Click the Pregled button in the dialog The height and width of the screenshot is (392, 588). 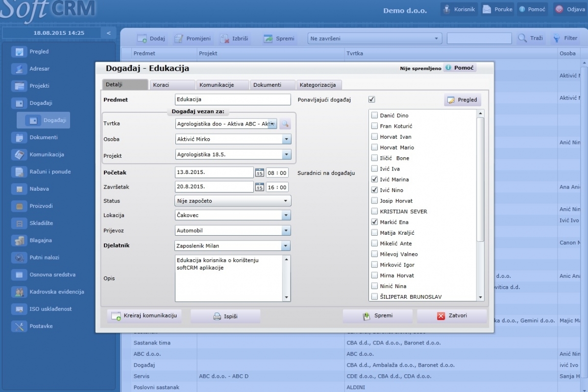pyautogui.click(x=462, y=100)
